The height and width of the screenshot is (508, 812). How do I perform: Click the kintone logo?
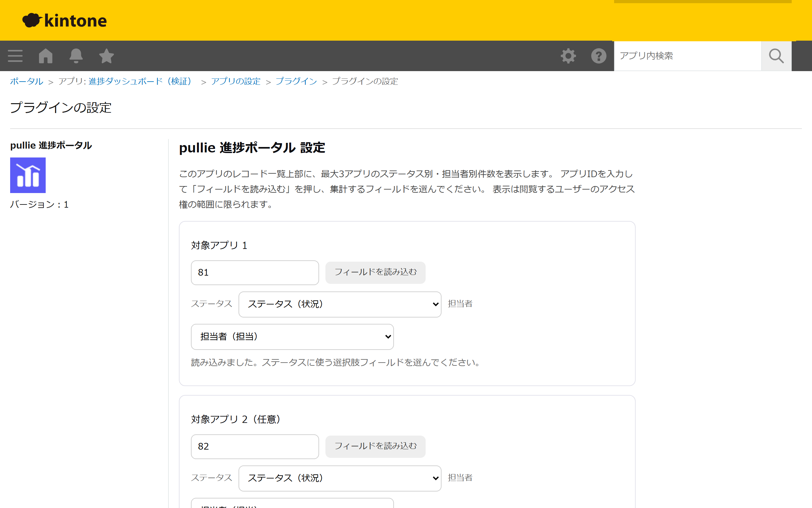pos(64,21)
